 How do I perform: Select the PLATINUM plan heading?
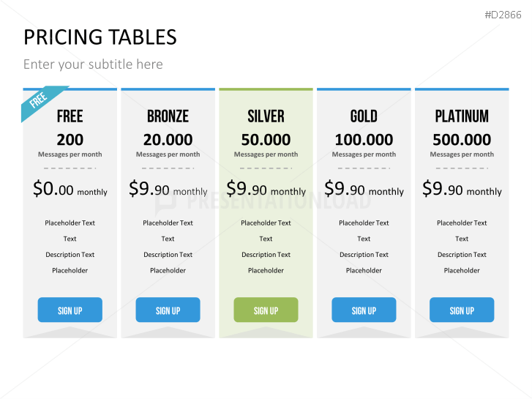[462, 116]
